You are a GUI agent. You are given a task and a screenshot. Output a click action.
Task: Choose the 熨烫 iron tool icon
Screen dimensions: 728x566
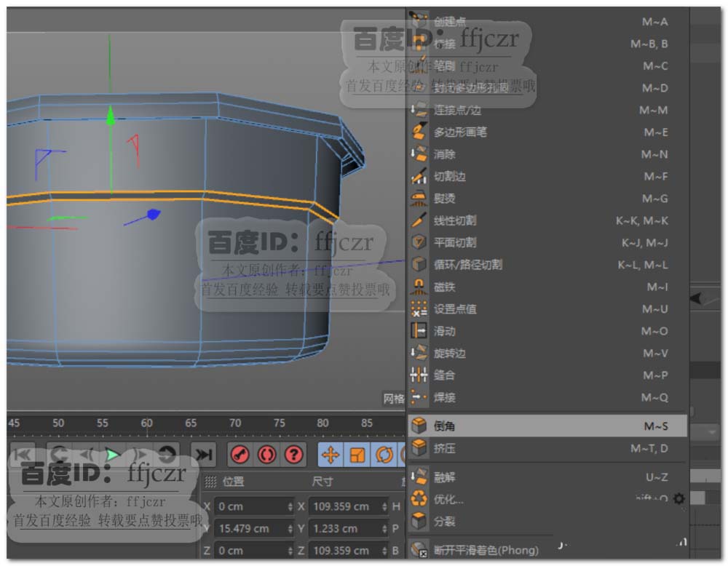(x=419, y=199)
